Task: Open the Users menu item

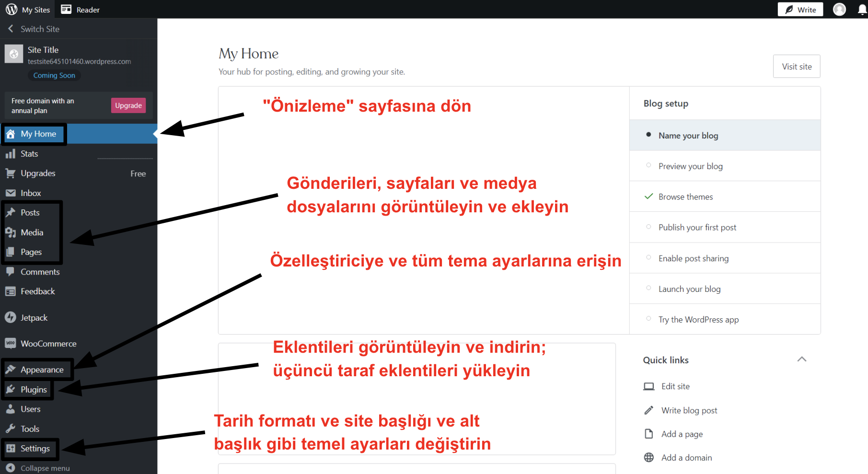Action: 79,409
